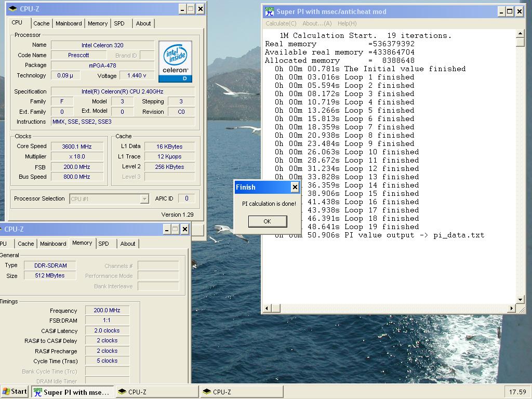The height and width of the screenshot is (399, 532).
Task: Click Super PI vertical scrollbar down arrow
Action: 520,300
